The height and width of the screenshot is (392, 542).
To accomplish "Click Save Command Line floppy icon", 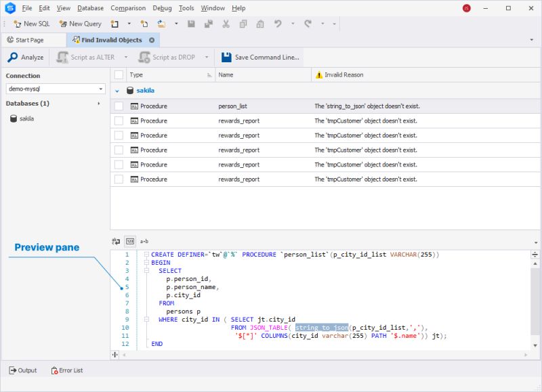I will [x=226, y=58].
